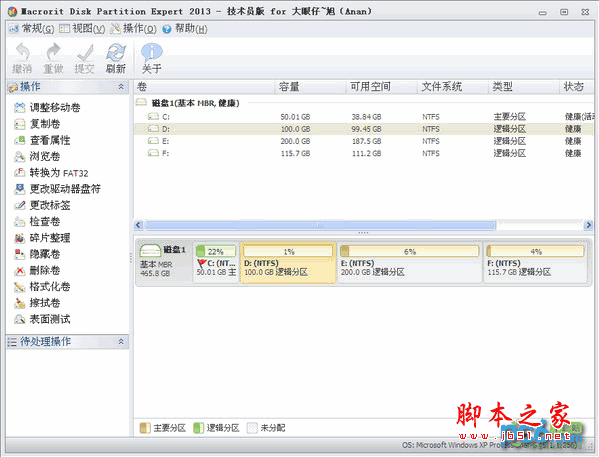
Task: Click the Commit (提交) checkmark icon
Action: coord(84,52)
